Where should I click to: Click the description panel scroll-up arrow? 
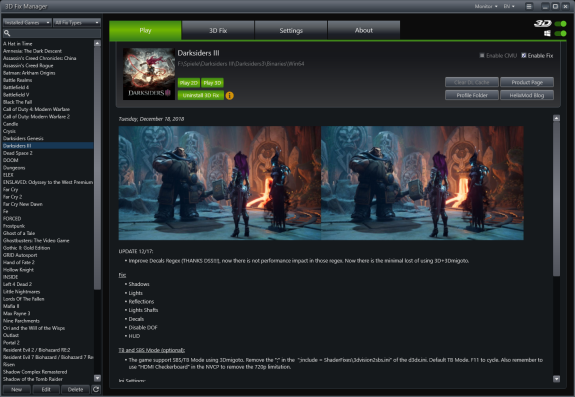[x=556, y=118]
